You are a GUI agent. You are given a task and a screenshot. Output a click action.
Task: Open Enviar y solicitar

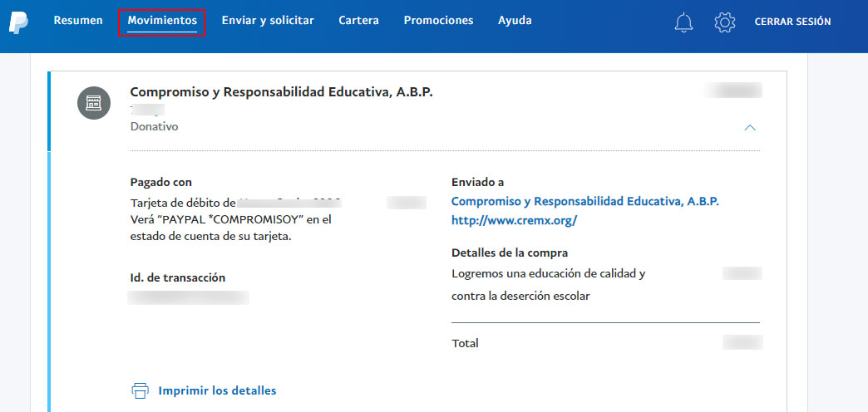pyautogui.click(x=268, y=21)
